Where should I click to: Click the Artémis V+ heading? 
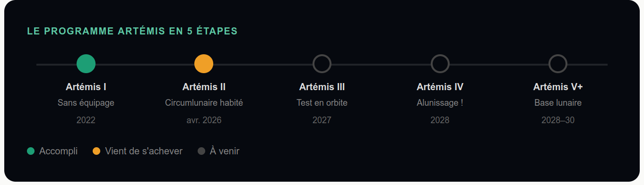pyautogui.click(x=558, y=87)
